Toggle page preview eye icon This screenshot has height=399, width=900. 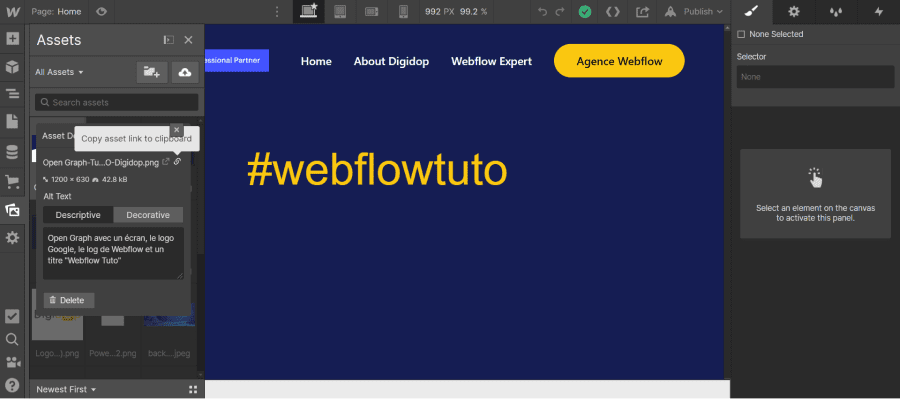[x=102, y=11]
